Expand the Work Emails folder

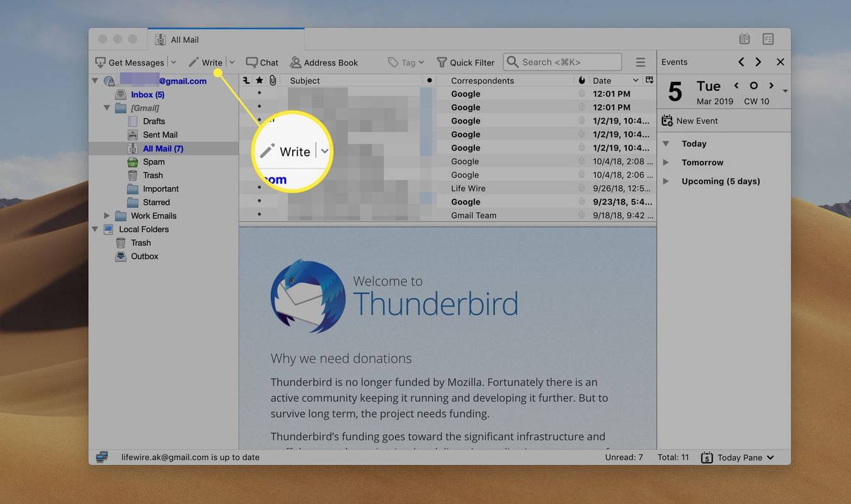pos(107,215)
